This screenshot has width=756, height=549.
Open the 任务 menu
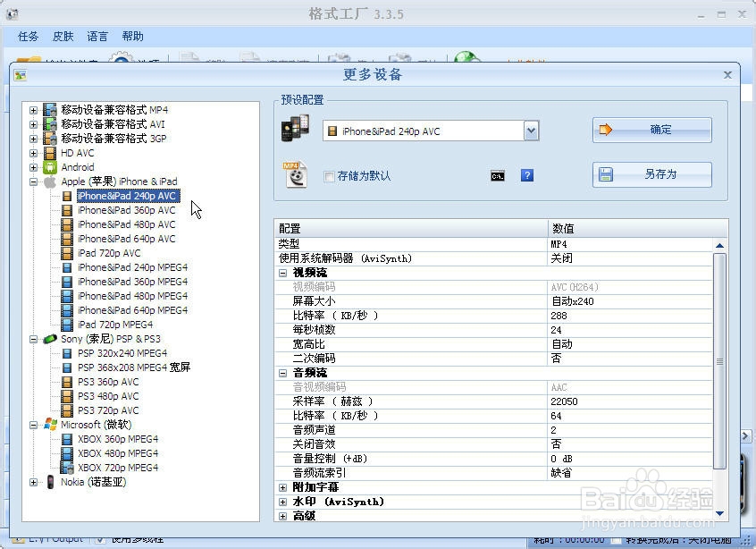28,37
